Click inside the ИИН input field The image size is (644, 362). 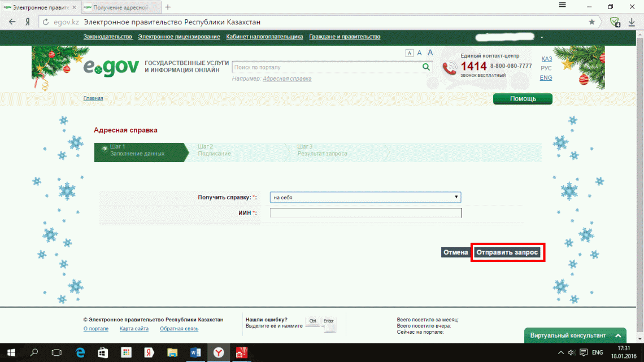coord(365,212)
